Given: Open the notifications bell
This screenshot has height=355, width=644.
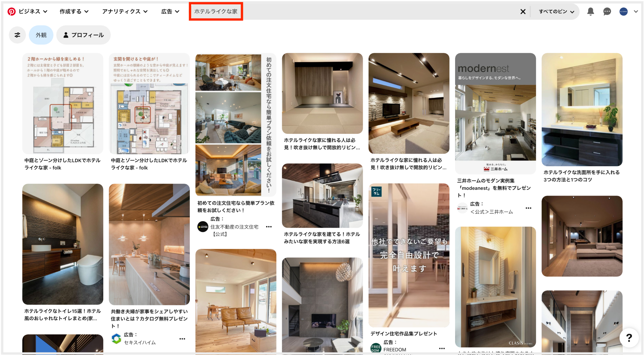Looking at the screenshot, I should point(590,12).
